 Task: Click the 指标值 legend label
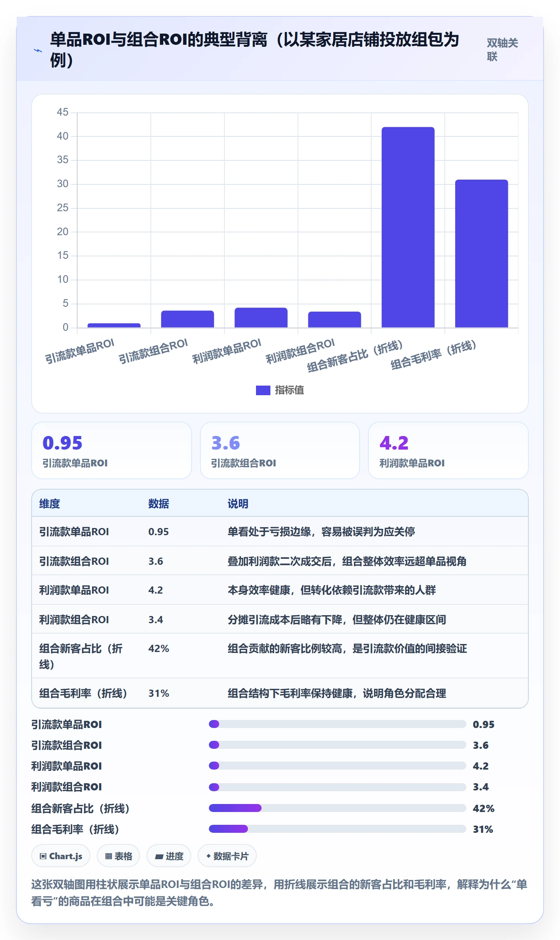pyautogui.click(x=290, y=390)
